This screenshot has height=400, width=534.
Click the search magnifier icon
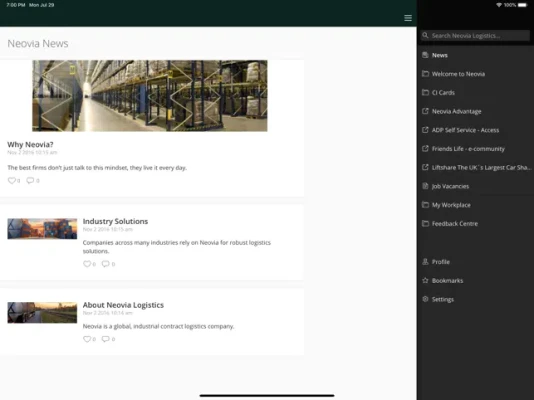point(425,35)
